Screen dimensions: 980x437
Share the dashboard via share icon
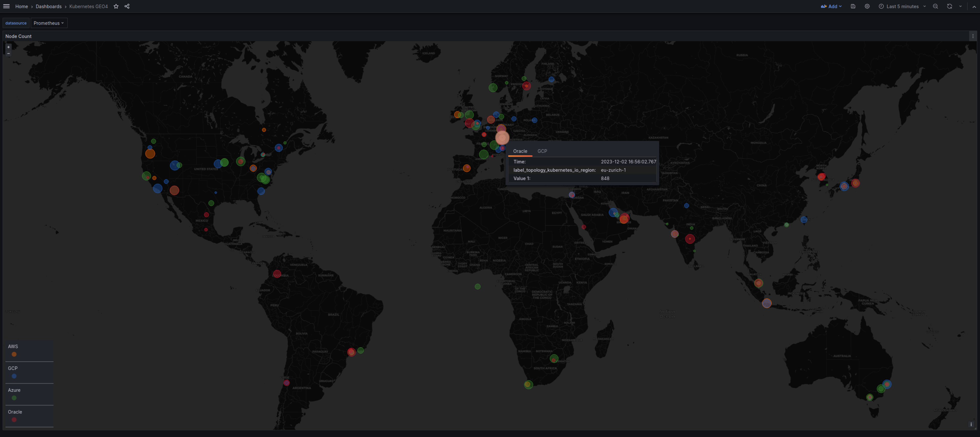pos(127,6)
